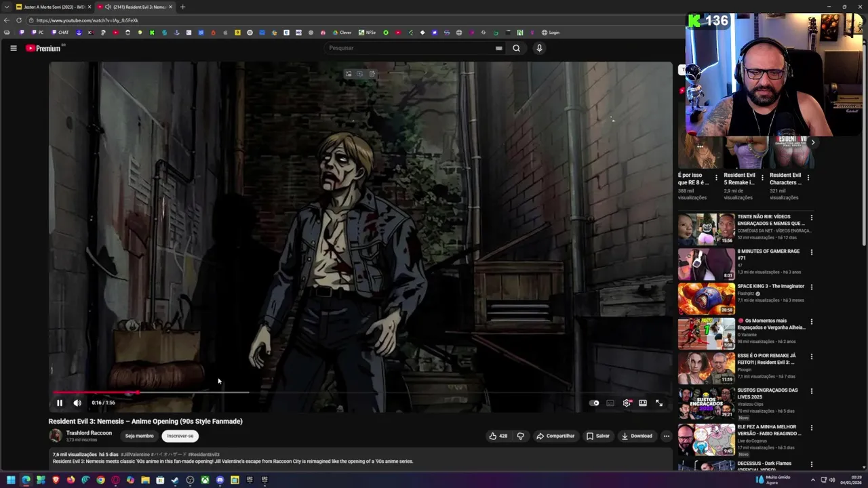Viewport: 868px width, 488px height.
Task: Open the YouTube guide hamburger menu
Action: coord(13,48)
